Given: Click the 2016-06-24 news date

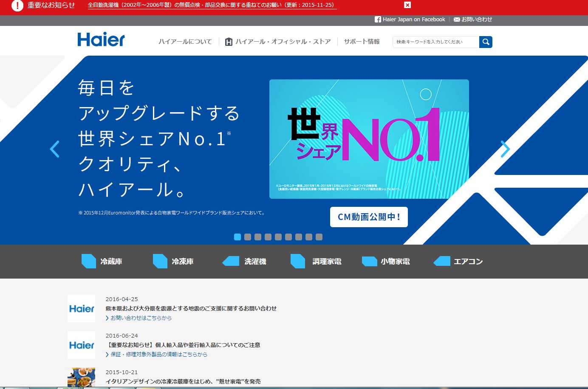Looking at the screenshot, I should [122, 335].
